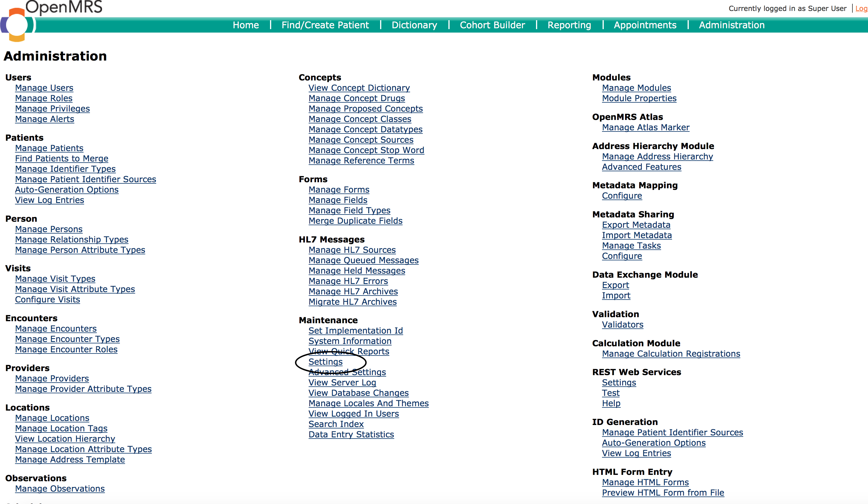Viewport: 868px width, 504px height.
Task: Open the Dictionary menu item
Action: 414,25
